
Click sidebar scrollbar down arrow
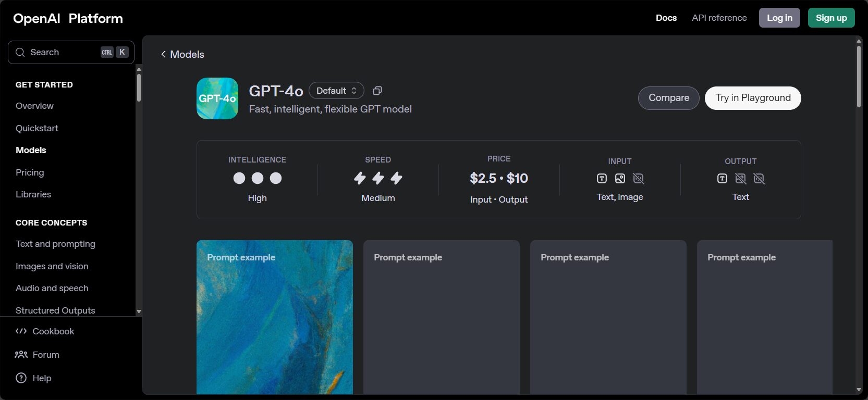pos(139,311)
